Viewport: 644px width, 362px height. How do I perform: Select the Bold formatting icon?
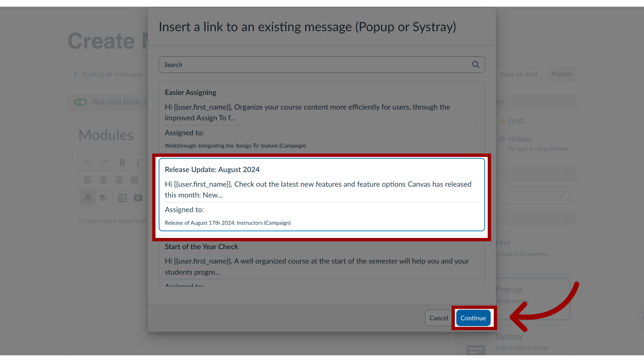click(x=122, y=162)
